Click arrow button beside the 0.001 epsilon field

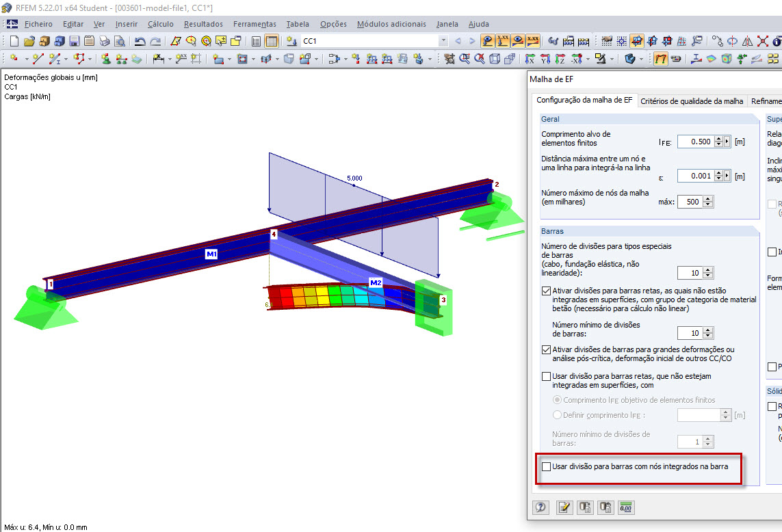pos(727,176)
